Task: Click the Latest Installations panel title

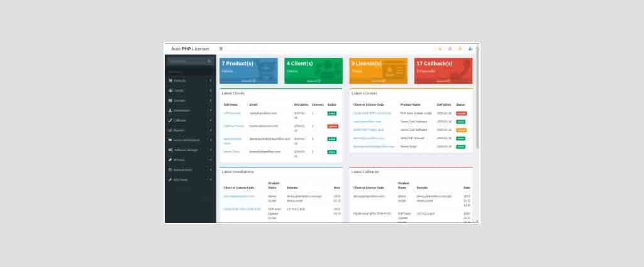Action: coord(238,171)
